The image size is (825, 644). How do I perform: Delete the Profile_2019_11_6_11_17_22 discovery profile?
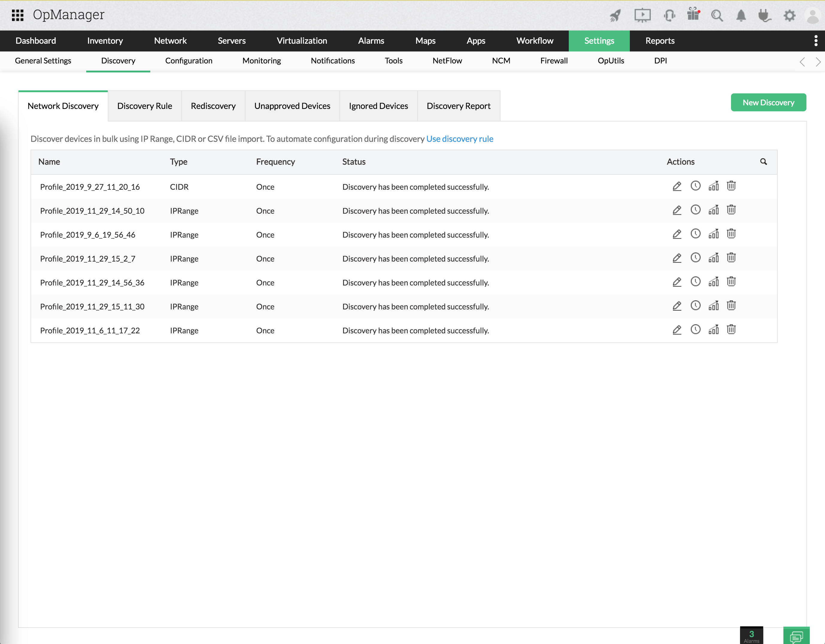(x=731, y=330)
